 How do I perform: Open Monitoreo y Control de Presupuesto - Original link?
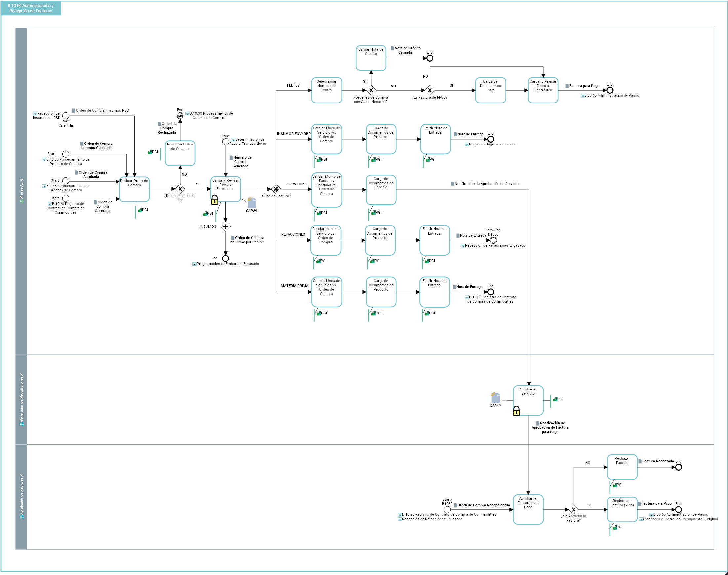point(678,519)
